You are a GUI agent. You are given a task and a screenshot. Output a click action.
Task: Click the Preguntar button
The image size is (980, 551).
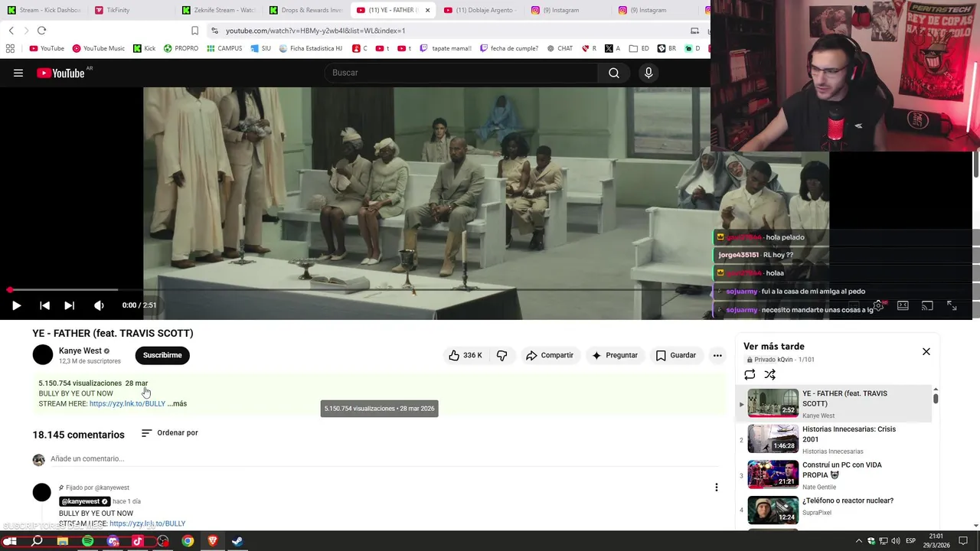[615, 355]
